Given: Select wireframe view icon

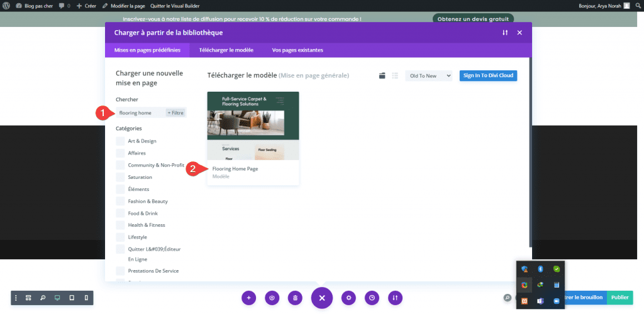Looking at the screenshot, I should 28,298.
